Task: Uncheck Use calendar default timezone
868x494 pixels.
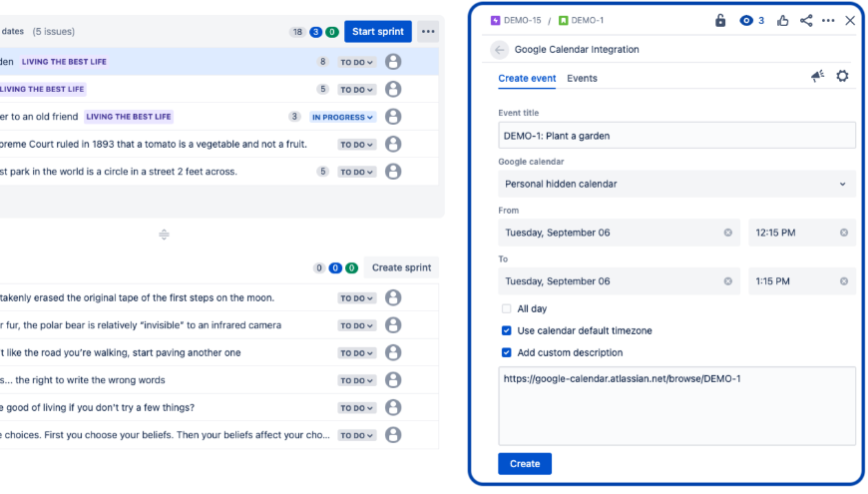Action: [507, 331]
